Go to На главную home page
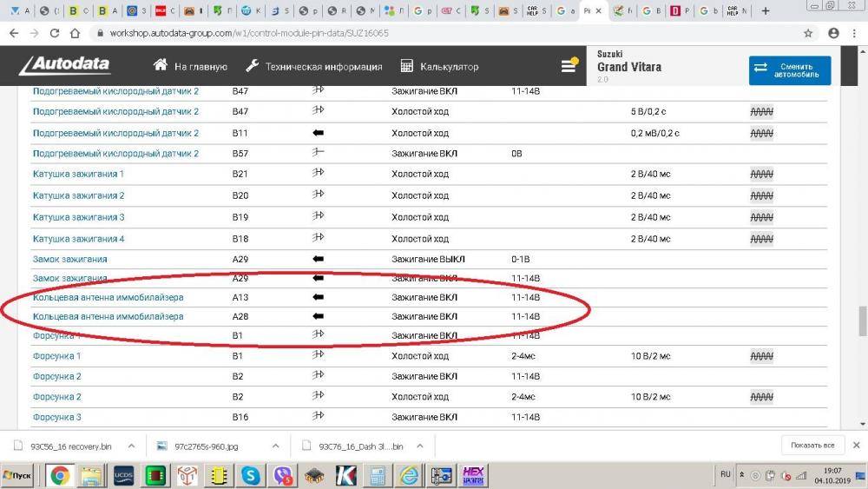 (x=190, y=67)
